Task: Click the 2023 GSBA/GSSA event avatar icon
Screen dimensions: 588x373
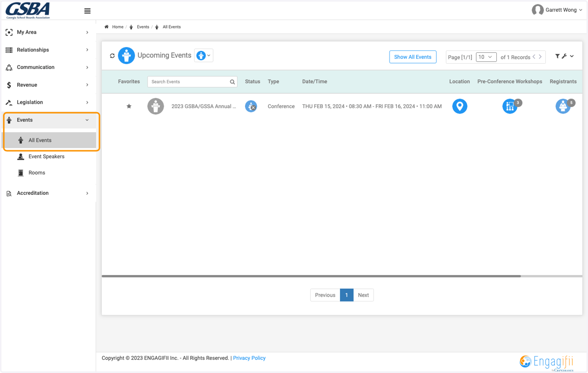Action: pyautogui.click(x=155, y=106)
